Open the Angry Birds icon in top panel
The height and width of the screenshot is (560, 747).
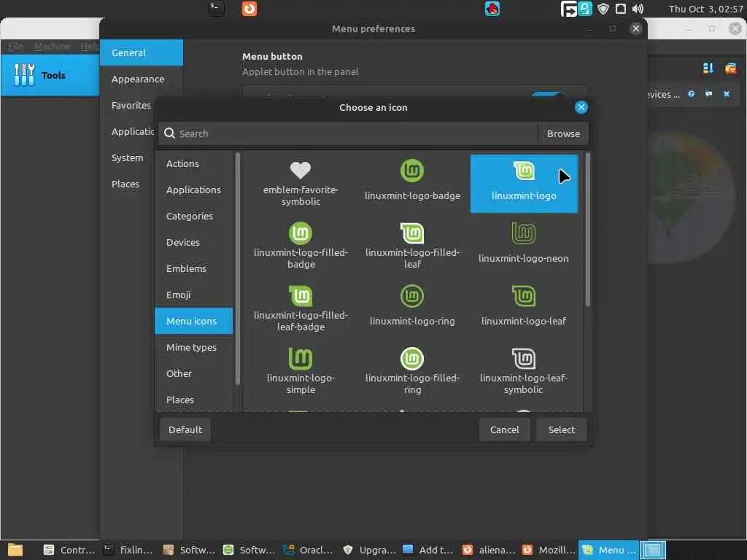coord(492,9)
